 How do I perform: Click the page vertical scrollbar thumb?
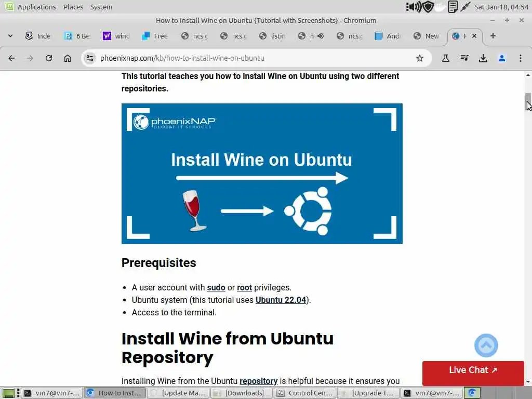tap(528, 101)
